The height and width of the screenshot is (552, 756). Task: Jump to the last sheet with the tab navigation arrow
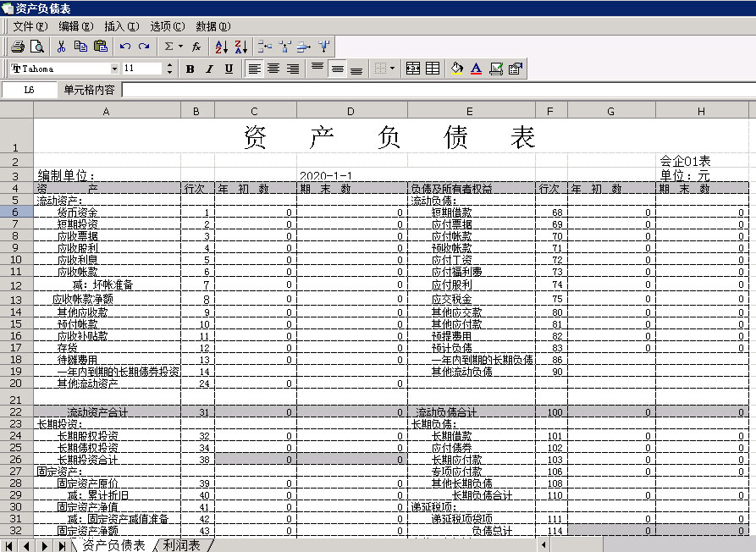[x=61, y=545]
